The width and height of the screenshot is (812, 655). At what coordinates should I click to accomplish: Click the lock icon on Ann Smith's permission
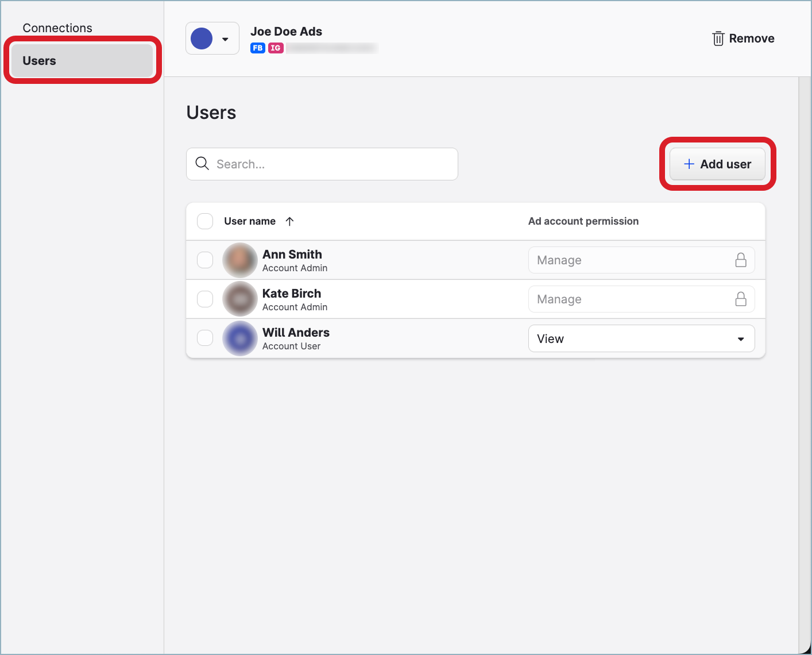(x=741, y=260)
